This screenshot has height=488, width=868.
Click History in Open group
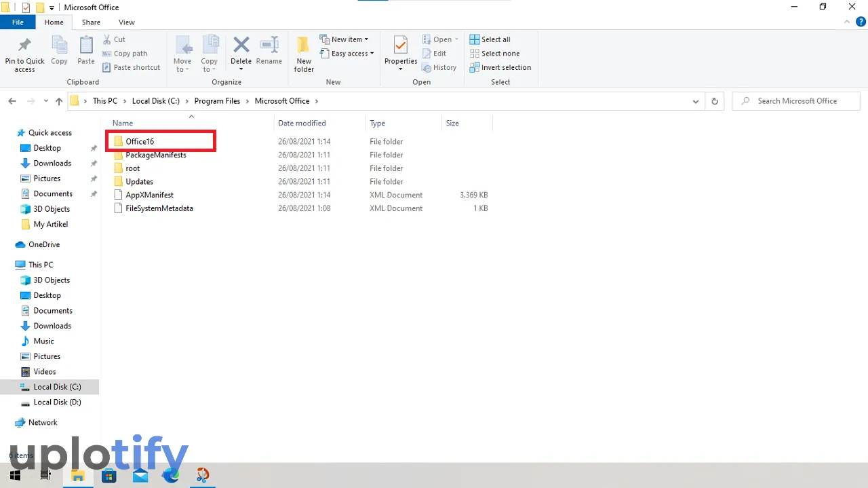(x=439, y=67)
